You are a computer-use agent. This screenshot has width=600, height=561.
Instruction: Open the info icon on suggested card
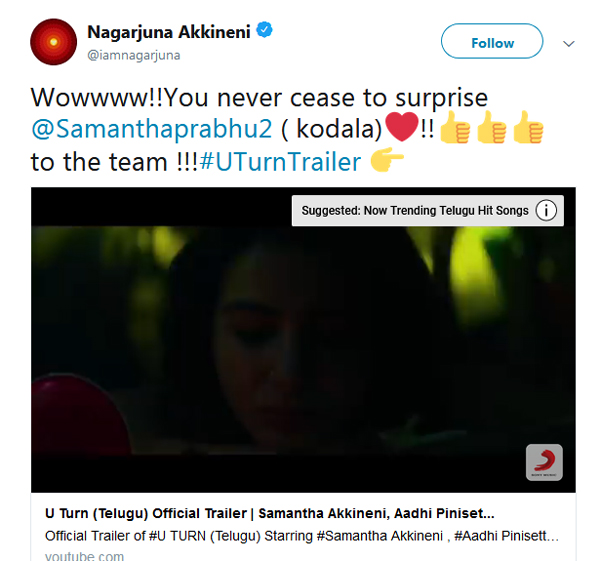pyautogui.click(x=546, y=210)
